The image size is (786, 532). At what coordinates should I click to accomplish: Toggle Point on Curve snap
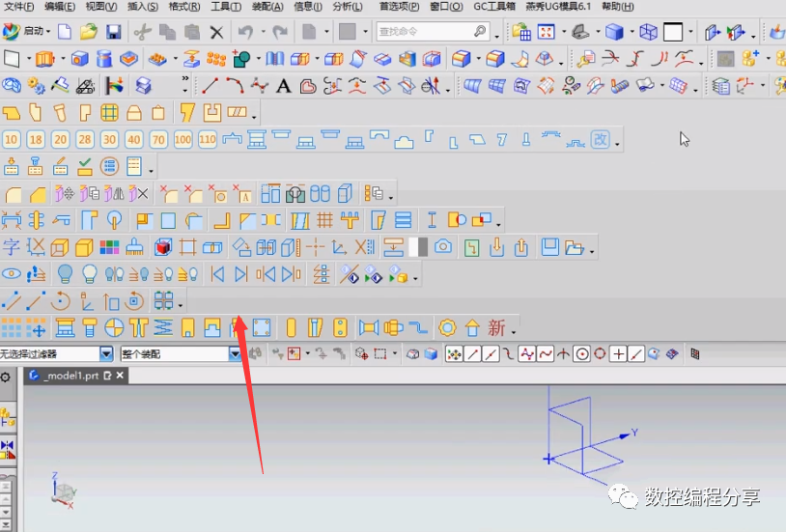(636, 354)
